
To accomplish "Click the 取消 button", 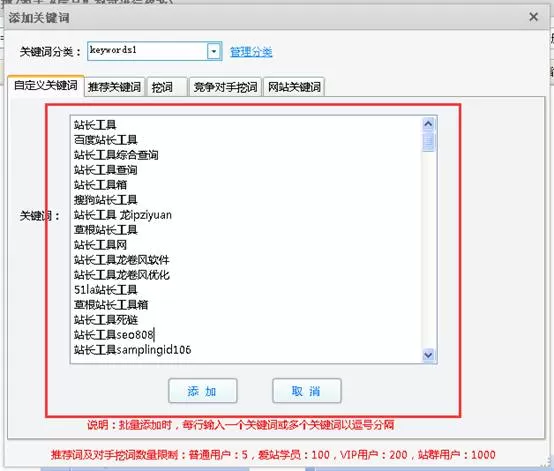I will coord(307,391).
